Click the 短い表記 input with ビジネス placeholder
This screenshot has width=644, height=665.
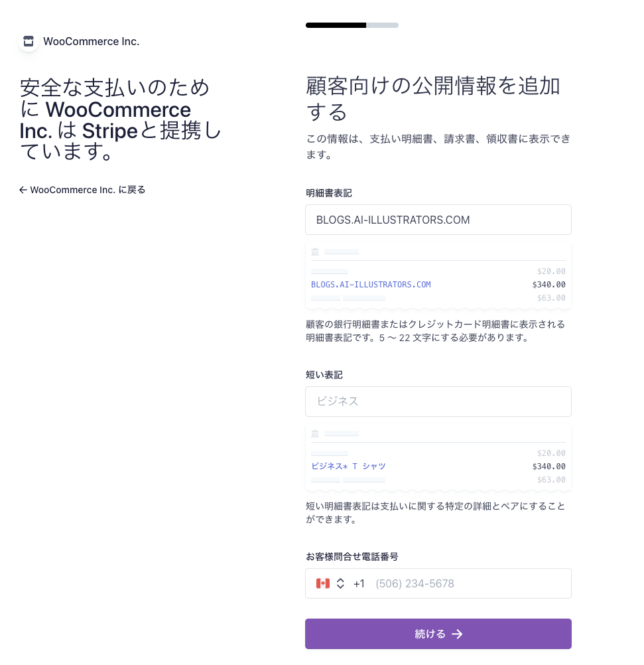(438, 402)
